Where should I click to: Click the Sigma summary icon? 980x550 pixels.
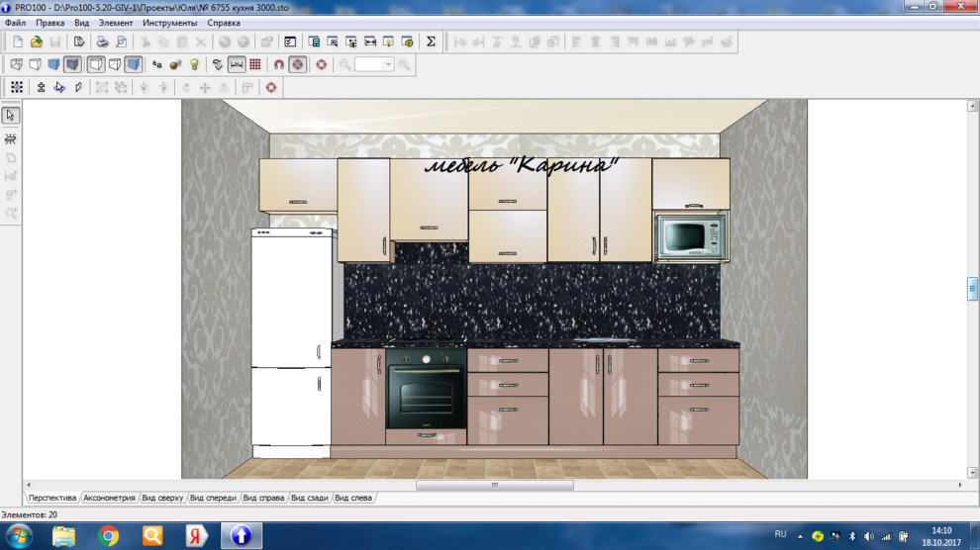tap(431, 42)
